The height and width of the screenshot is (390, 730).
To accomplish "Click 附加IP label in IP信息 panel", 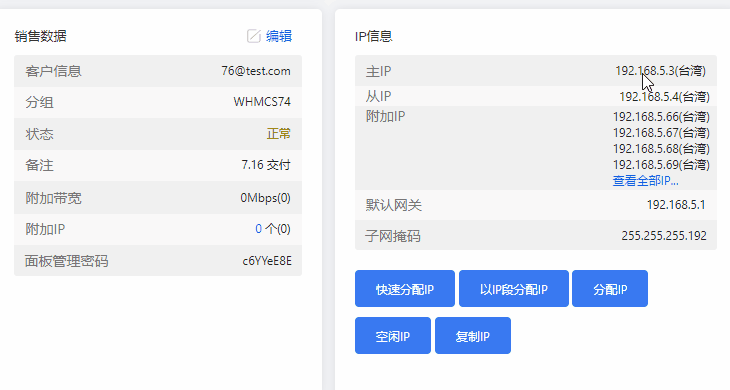I will coord(385,116).
